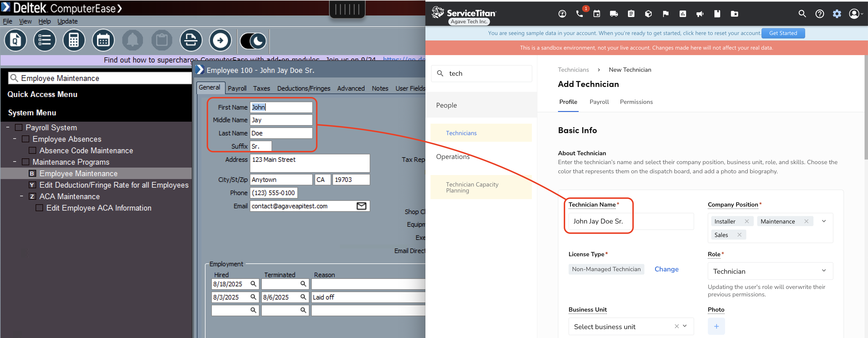The image size is (868, 338).
Task: Open the calendar icon in ComputerEase toolbar
Action: tap(103, 40)
